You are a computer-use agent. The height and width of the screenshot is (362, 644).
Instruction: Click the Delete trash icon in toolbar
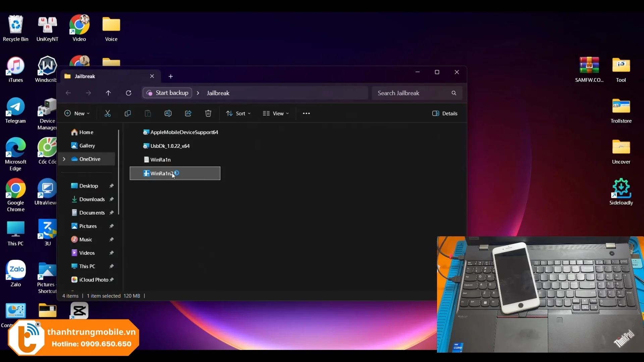point(208,114)
